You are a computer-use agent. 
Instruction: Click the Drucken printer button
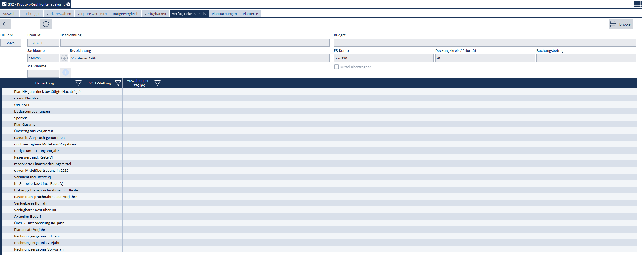point(621,24)
